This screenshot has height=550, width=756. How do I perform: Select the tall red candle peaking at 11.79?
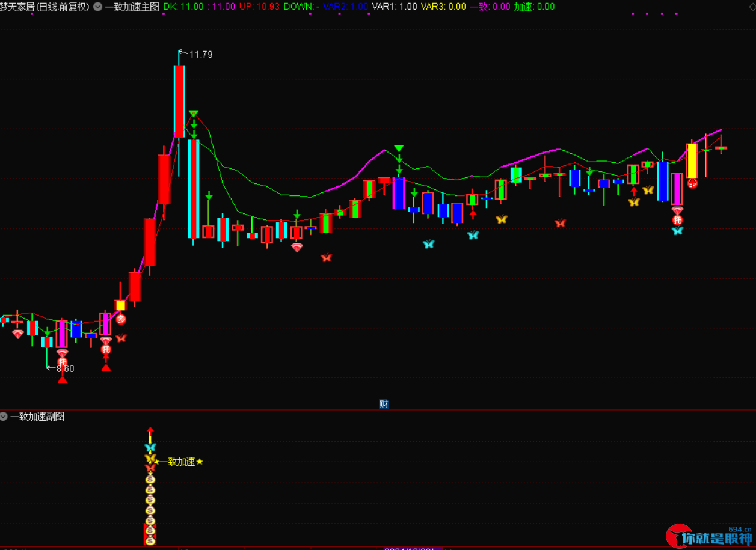(179, 101)
